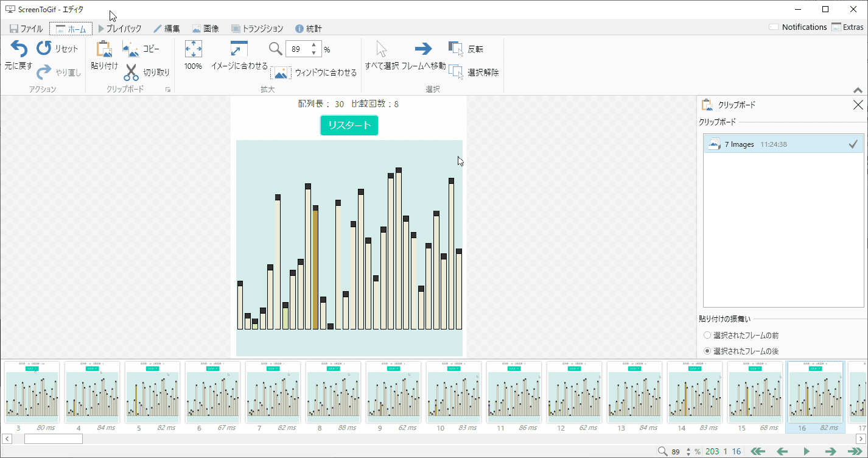Select frame 5 thumbnail
868x458 pixels.
tap(152, 392)
